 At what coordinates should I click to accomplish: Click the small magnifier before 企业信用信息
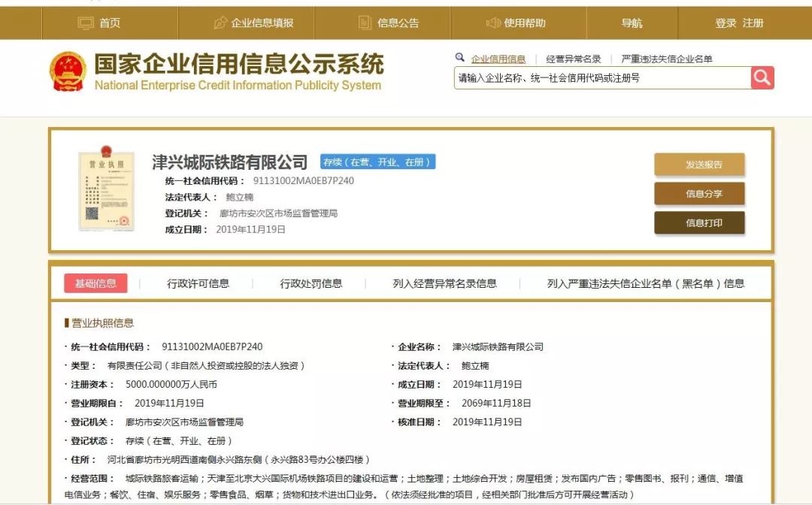click(460, 56)
